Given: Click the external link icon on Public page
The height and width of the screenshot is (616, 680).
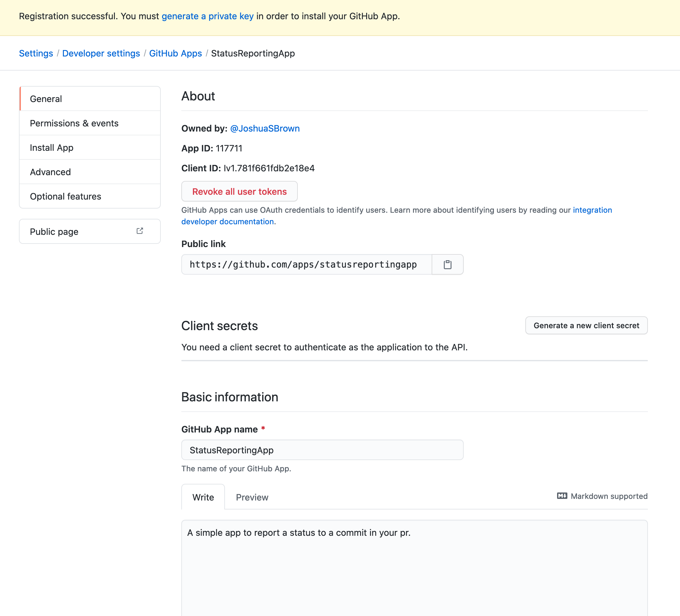Looking at the screenshot, I should [x=140, y=231].
